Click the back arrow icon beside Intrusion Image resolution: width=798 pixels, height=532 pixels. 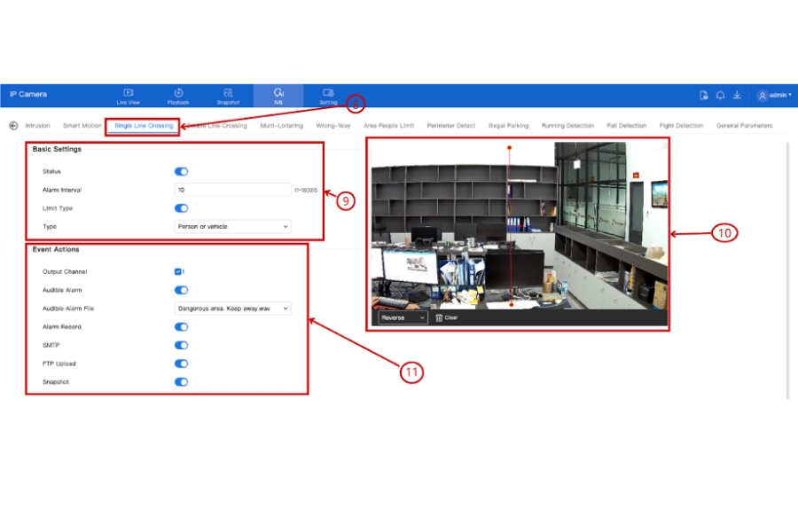(13, 126)
